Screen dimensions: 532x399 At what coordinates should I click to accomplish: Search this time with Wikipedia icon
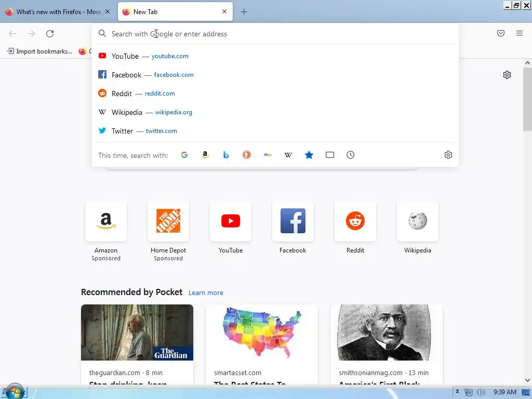point(288,155)
